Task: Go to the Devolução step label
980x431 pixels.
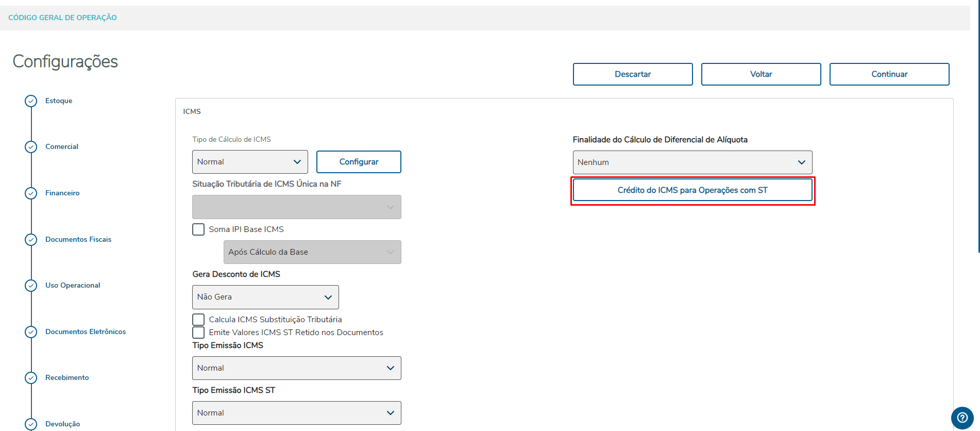Action: pos(63,424)
